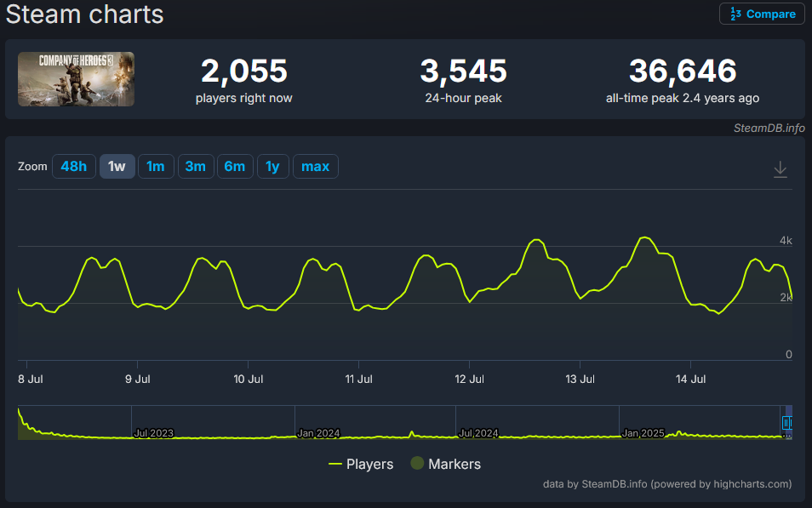Select the 1w zoom range
The height and width of the screenshot is (508, 812).
[117, 166]
